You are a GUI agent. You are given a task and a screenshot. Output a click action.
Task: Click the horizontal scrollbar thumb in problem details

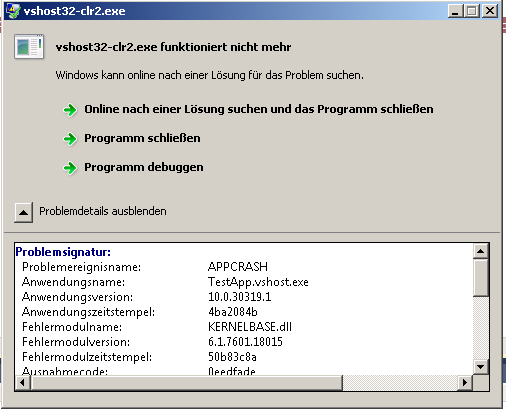pos(186,382)
